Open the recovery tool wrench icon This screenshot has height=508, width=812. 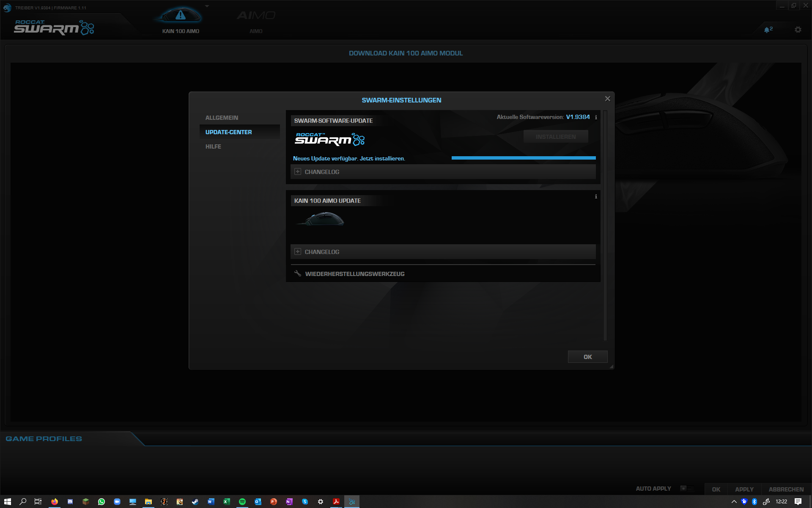(x=298, y=273)
